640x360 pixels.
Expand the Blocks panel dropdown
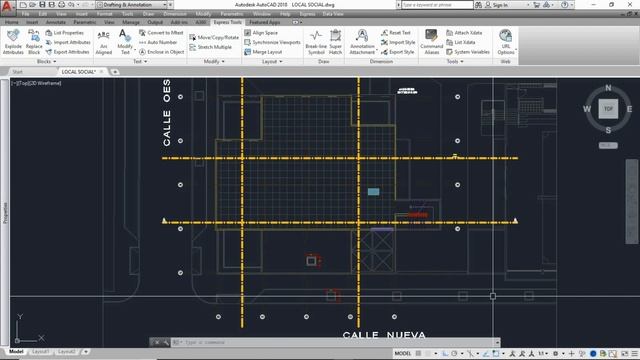47,62
